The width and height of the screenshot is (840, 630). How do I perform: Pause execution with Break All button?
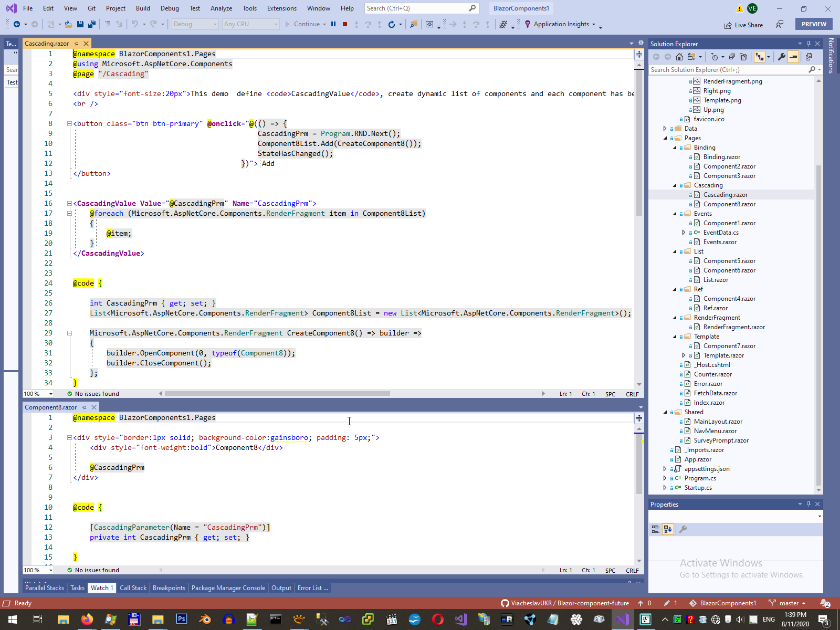tap(333, 24)
